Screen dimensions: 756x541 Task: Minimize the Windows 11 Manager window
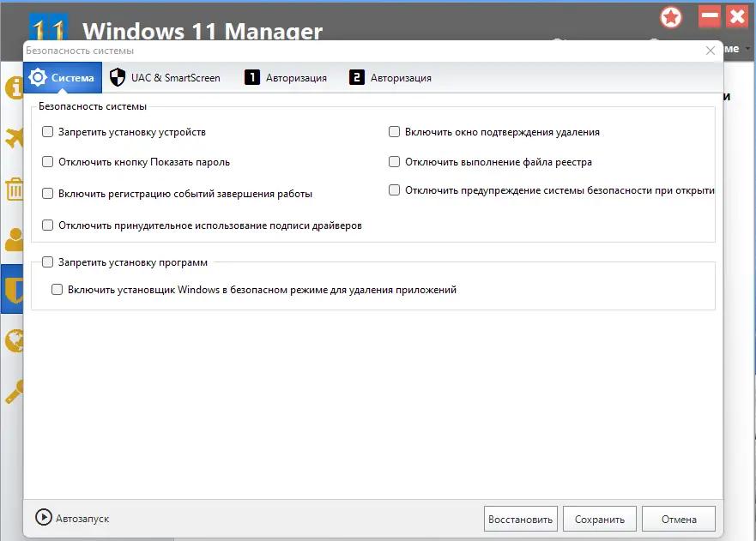[x=709, y=16]
